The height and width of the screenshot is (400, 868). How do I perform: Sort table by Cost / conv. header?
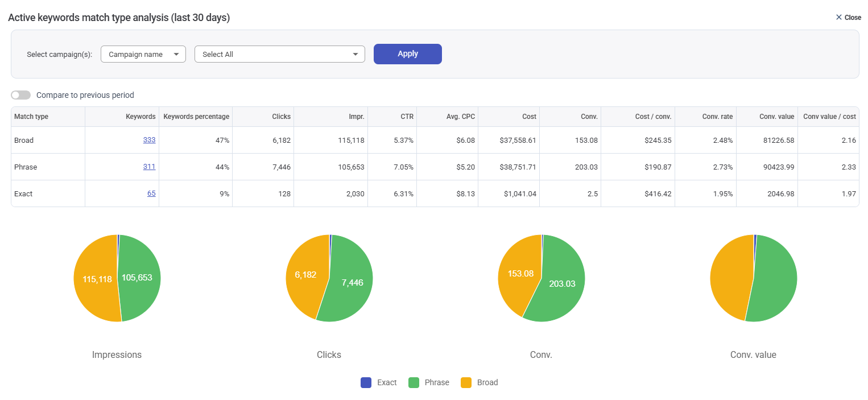click(x=653, y=117)
